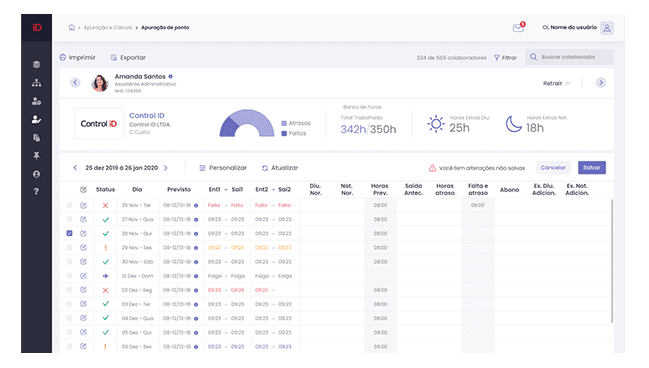
Task: Click the Cancelar button
Action: click(x=553, y=168)
